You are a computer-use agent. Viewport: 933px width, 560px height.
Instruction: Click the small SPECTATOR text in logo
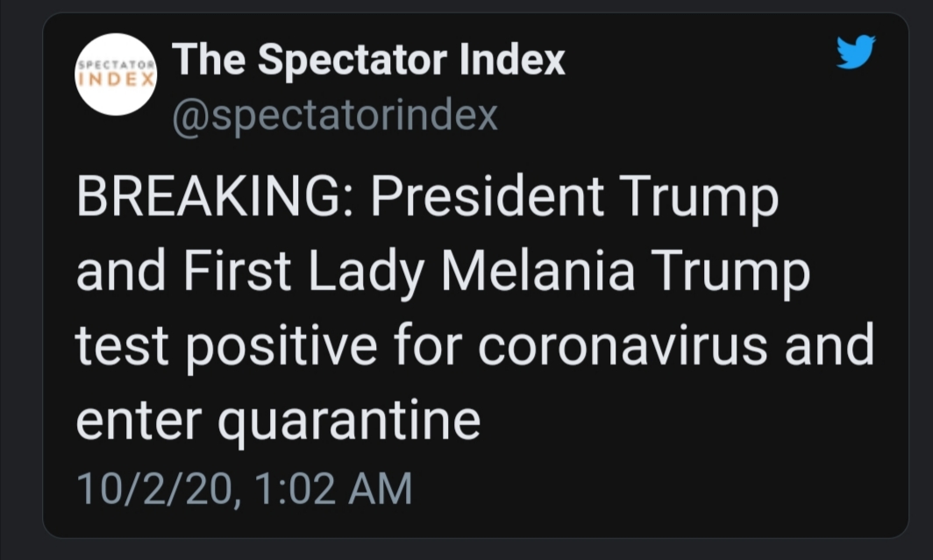click(x=116, y=65)
